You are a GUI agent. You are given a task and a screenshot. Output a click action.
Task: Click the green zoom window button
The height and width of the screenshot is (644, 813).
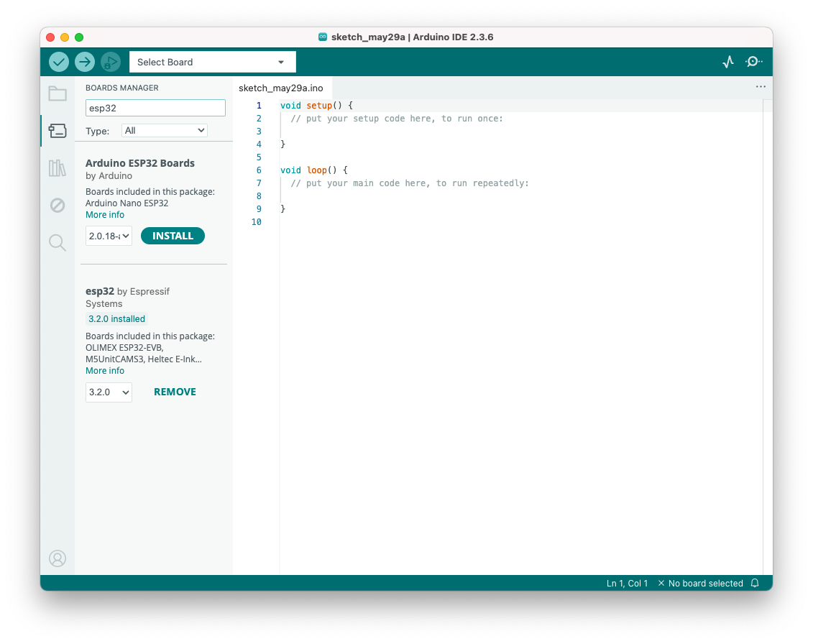[79, 37]
